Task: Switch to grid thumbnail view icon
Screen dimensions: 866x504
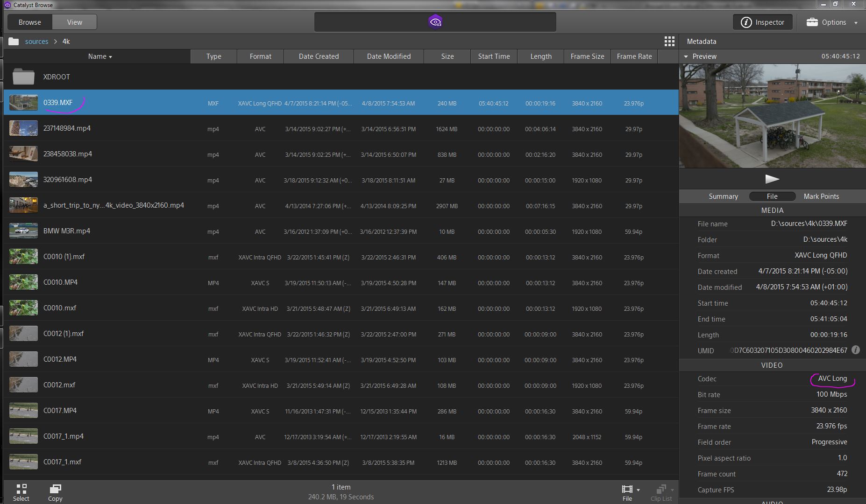Action: (669, 42)
